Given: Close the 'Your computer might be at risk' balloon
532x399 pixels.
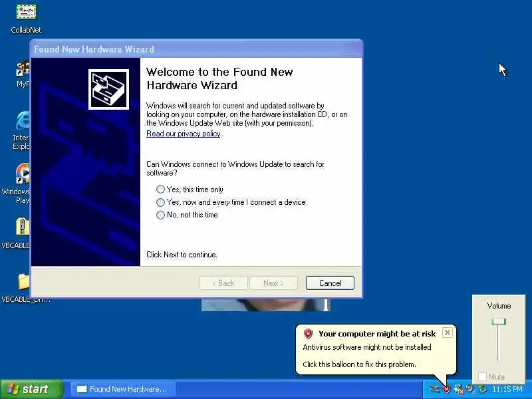Looking at the screenshot, I should (448, 333).
